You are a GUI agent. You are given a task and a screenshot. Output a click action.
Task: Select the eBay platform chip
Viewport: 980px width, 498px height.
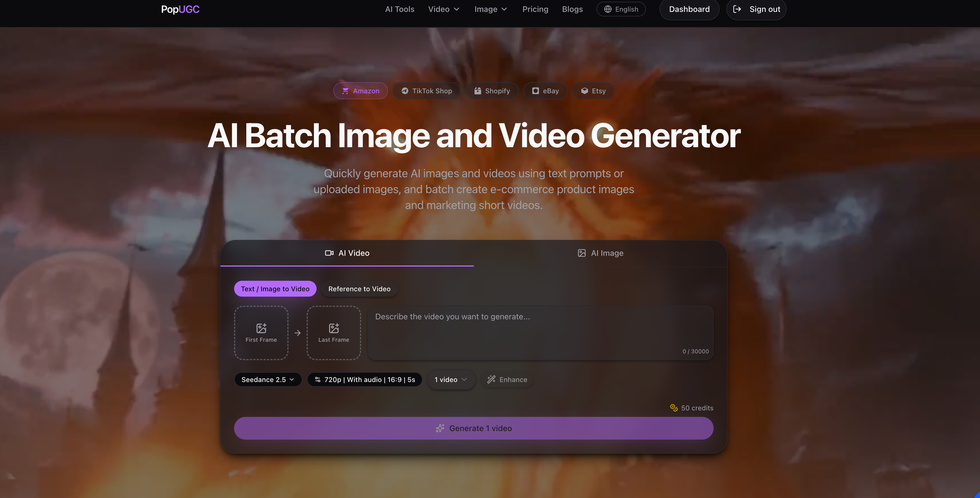545,91
